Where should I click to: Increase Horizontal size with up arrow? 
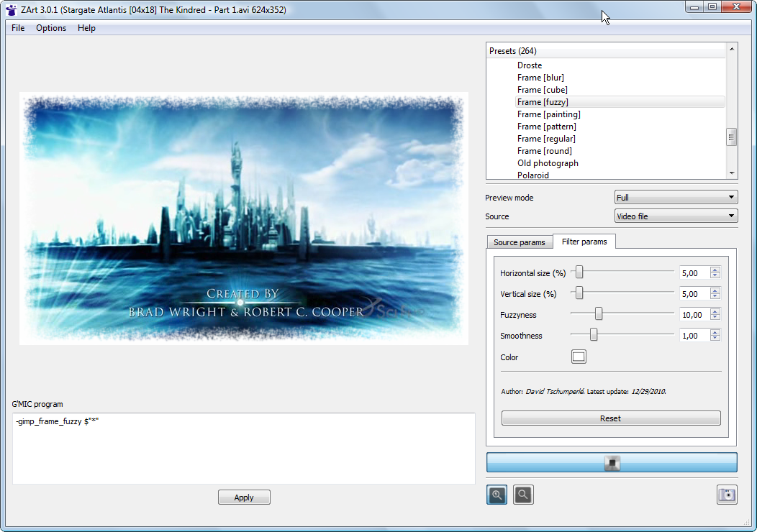pyautogui.click(x=715, y=270)
